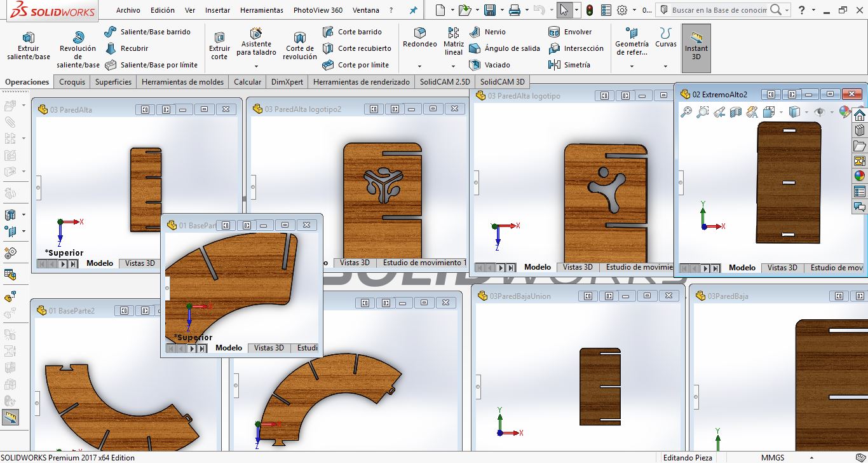Click the Corte por límite command

click(355, 65)
